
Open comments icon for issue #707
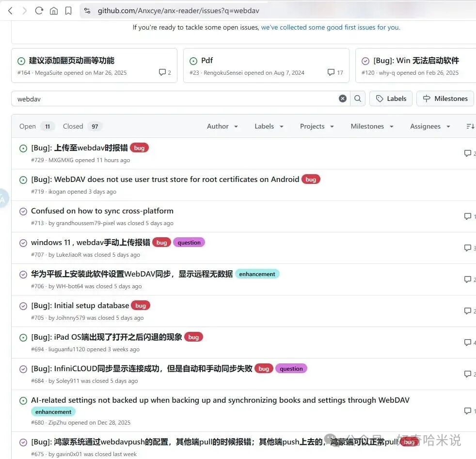tap(468, 248)
